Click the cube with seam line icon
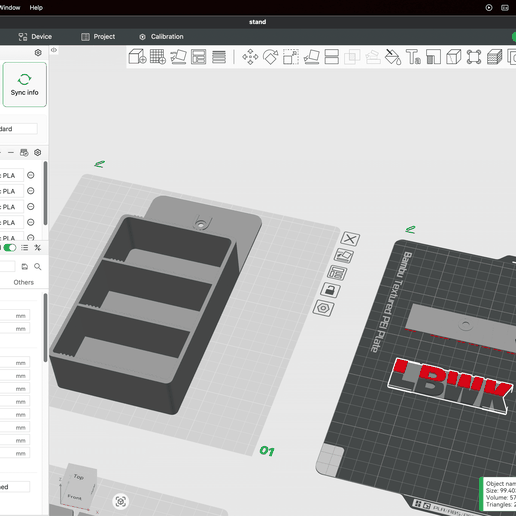 click(454, 57)
